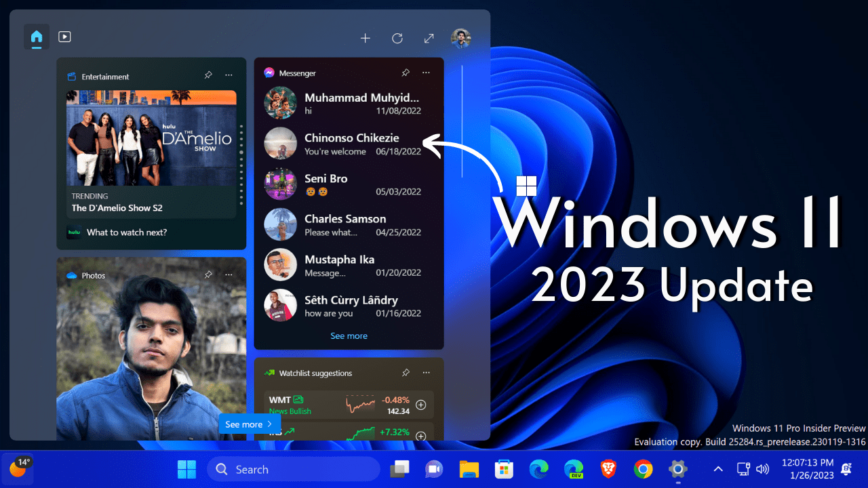Open the weather widget showing 14 degrees
The image size is (868, 488).
pos(18,468)
